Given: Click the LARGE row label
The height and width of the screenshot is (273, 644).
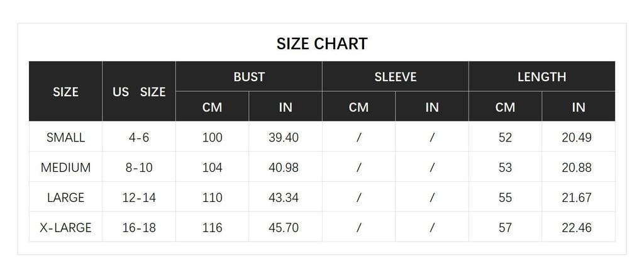Looking at the screenshot, I should 65,198.
